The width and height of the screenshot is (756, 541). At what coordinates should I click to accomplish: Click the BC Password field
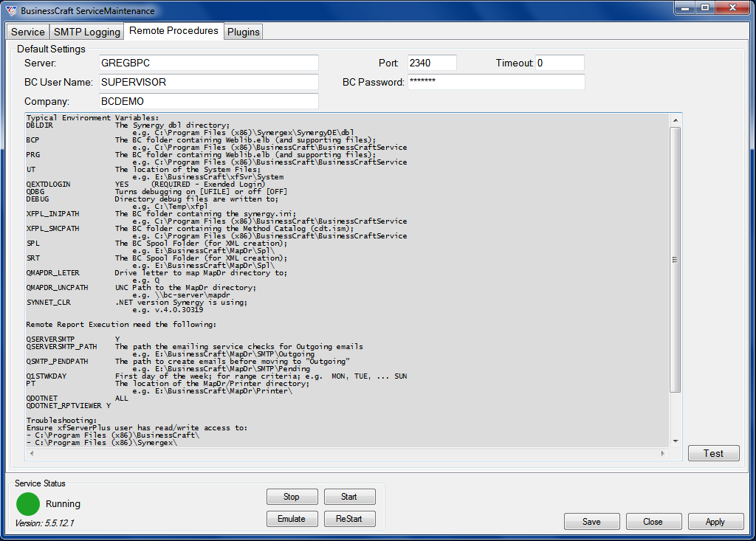click(x=496, y=82)
